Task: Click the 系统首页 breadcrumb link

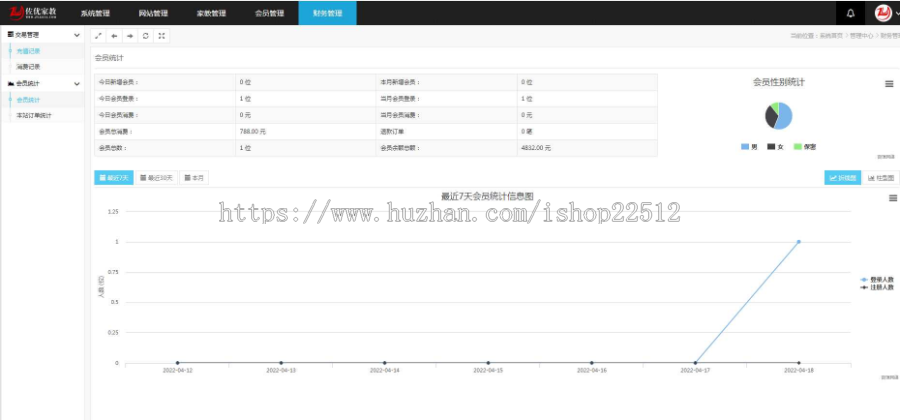Action: (x=831, y=36)
